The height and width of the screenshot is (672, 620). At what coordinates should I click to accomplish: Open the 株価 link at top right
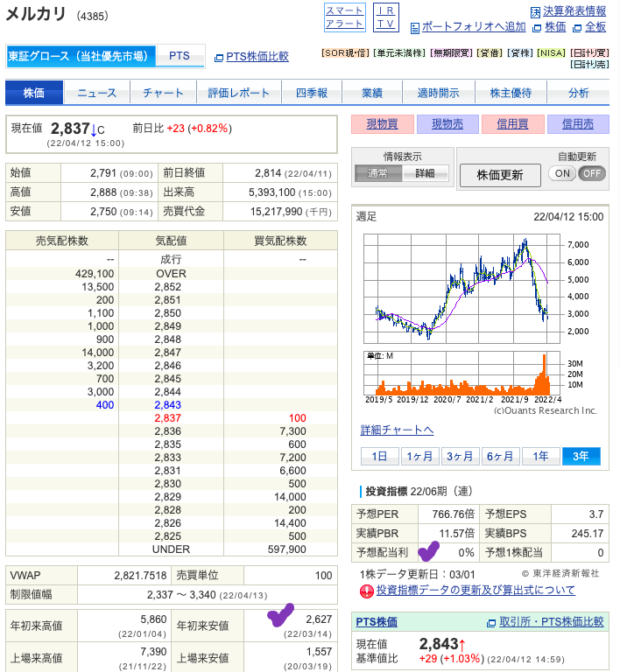coord(555,27)
